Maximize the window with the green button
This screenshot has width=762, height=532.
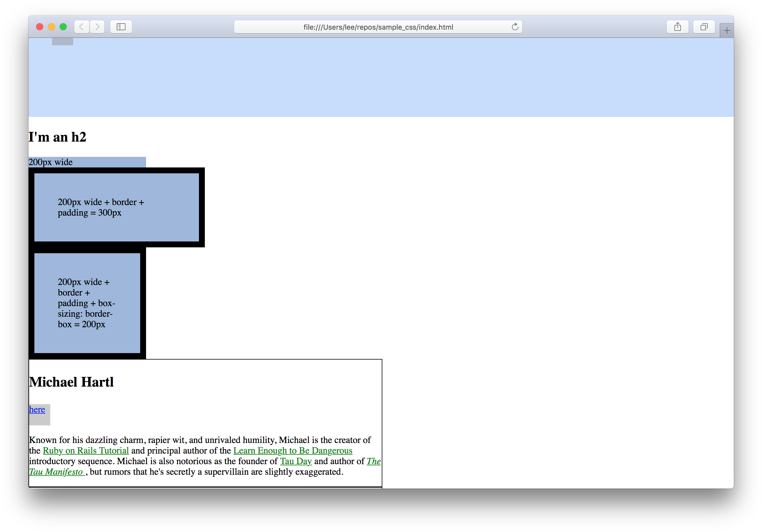[x=63, y=27]
